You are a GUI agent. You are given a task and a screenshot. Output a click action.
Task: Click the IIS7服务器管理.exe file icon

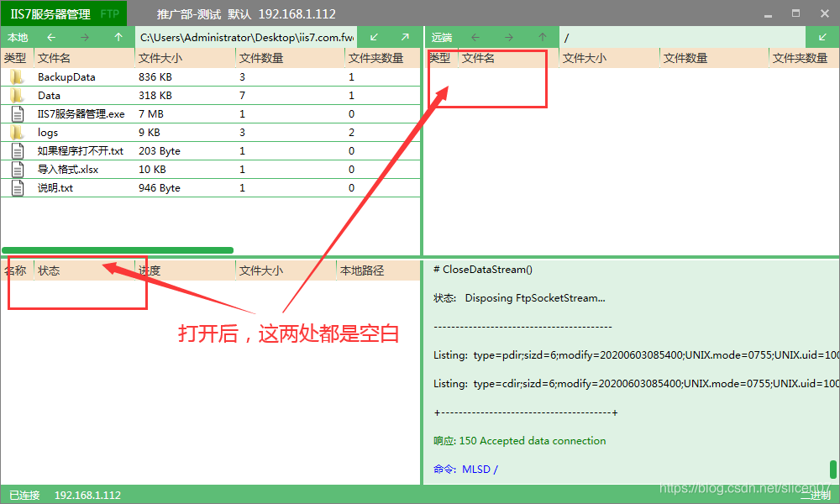coord(18,114)
